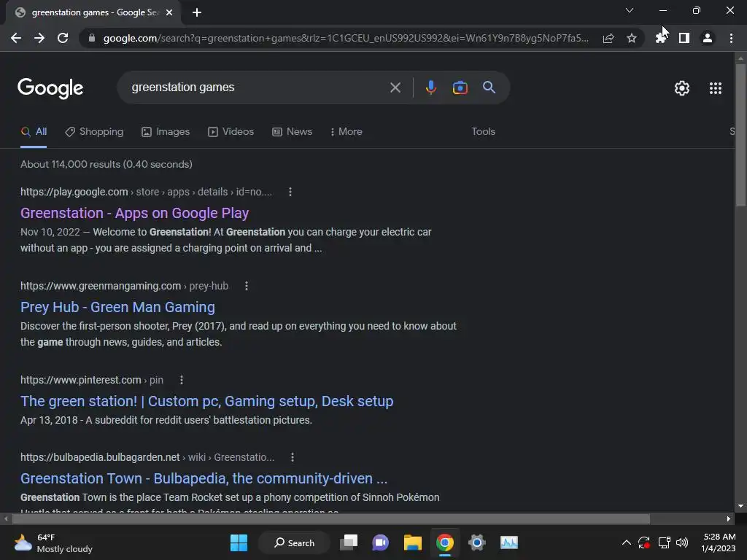This screenshot has height=560, width=747.
Task: Click vertical scrollbar down arrow
Action: click(740, 506)
